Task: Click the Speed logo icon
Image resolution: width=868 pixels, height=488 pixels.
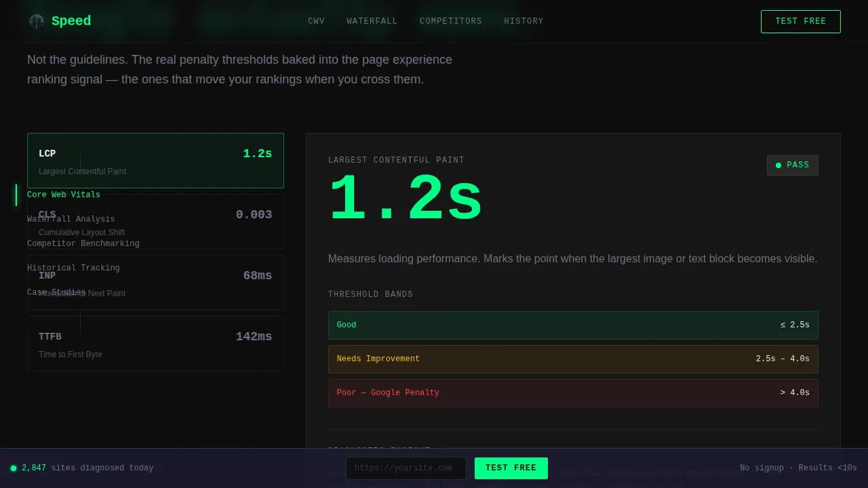Action: point(36,21)
